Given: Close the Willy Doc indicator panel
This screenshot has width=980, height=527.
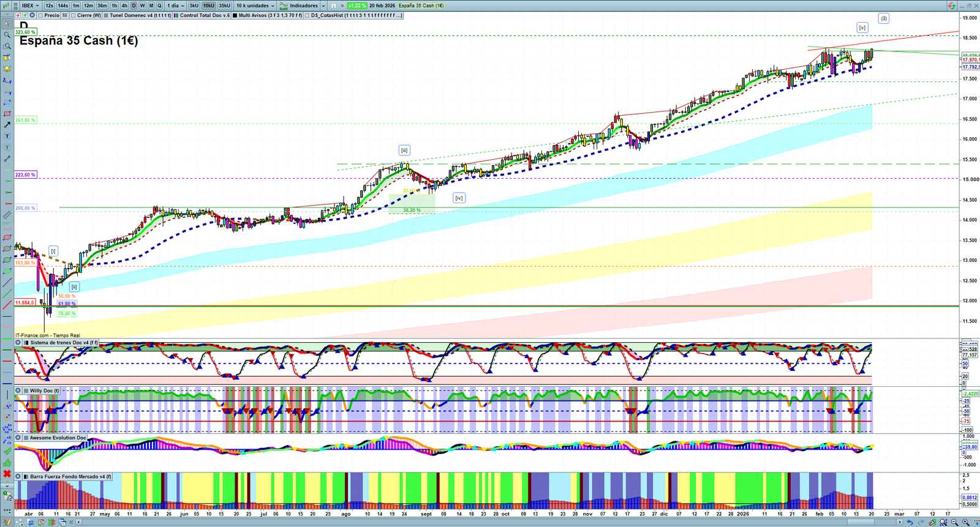Looking at the screenshot, I should pyautogui.click(x=18, y=391).
